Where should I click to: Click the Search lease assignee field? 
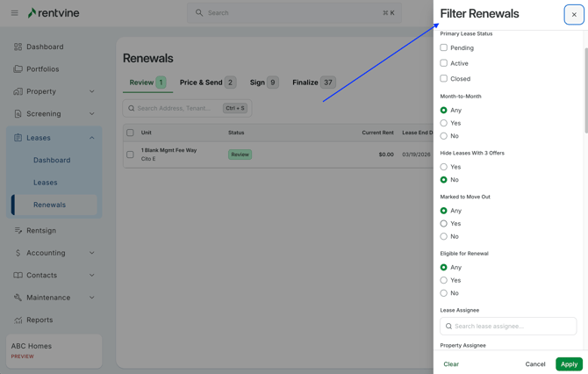tap(508, 326)
